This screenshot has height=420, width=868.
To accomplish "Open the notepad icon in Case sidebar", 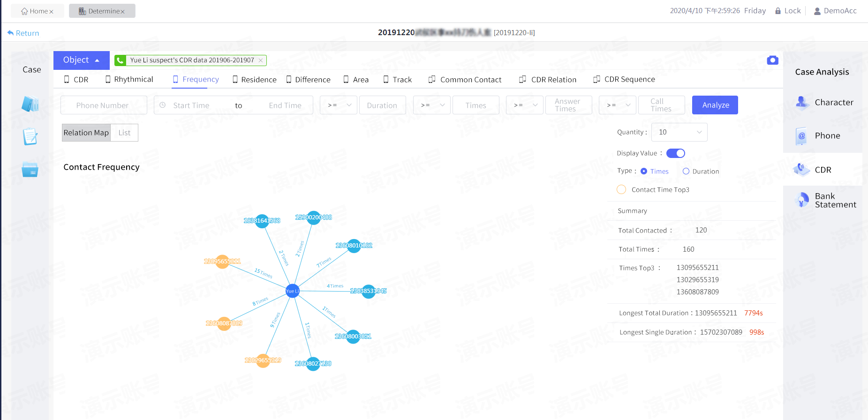I will (x=30, y=136).
